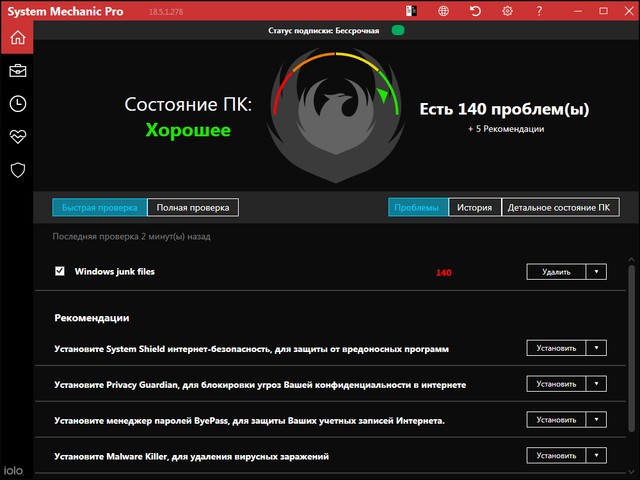Uncheck the Windows junk files checkbox
Viewport: 640px width, 480px height.
[x=60, y=271]
